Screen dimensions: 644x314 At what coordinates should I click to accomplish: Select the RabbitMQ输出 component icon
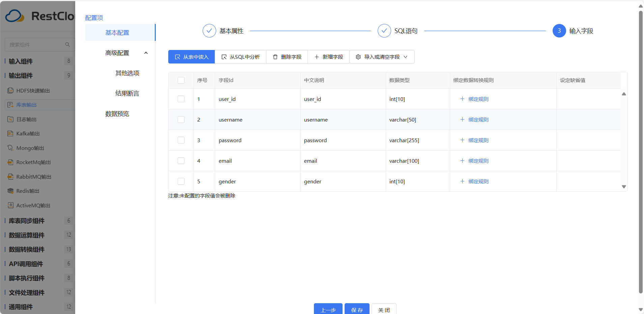coord(10,177)
